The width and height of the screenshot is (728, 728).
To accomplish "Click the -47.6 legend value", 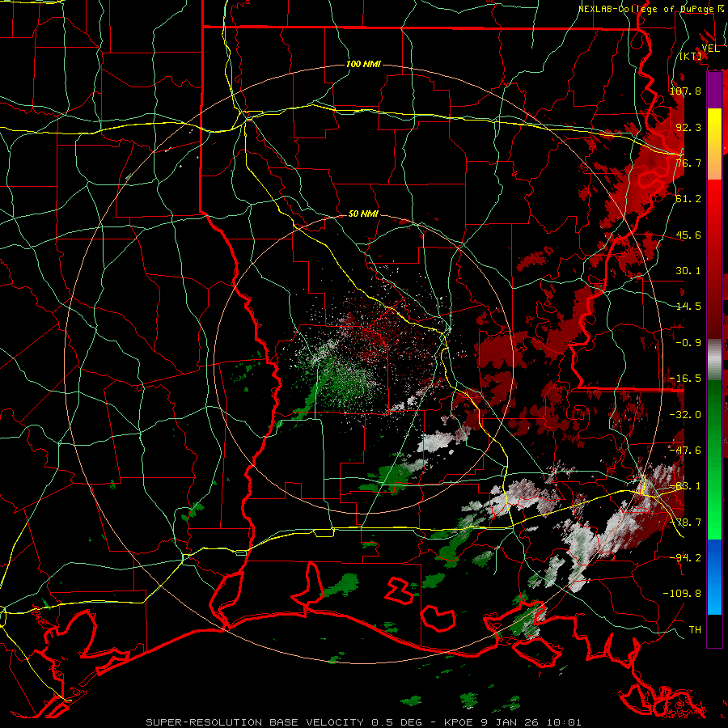I will [x=685, y=450].
